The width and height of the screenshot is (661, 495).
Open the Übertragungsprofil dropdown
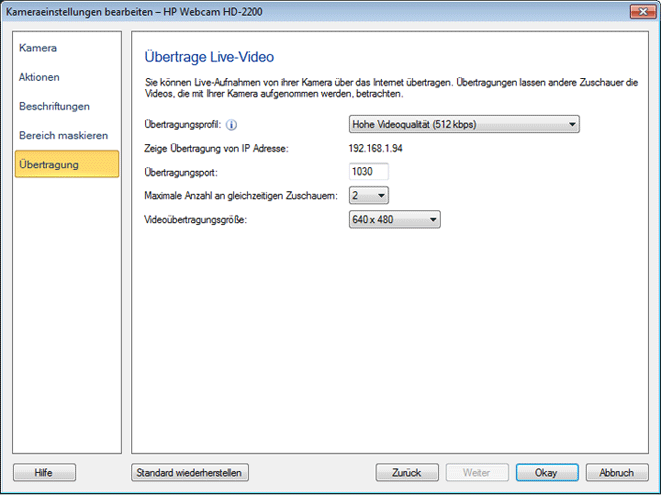coord(463,124)
